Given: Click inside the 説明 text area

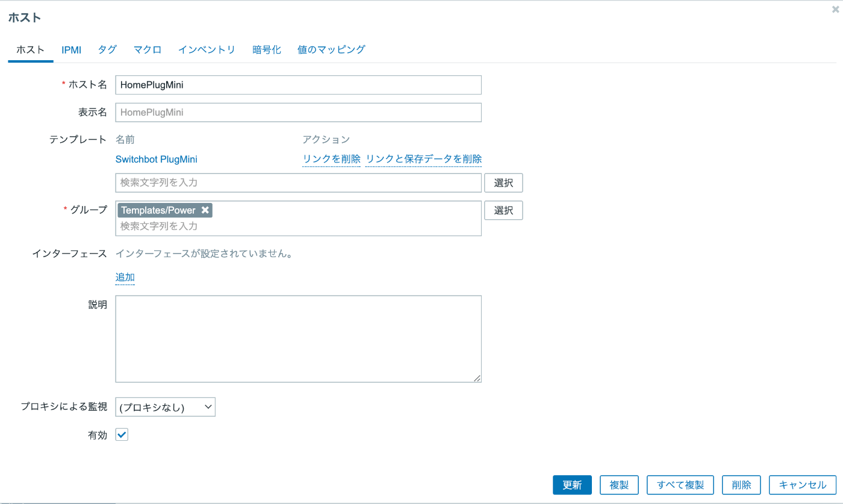Looking at the screenshot, I should tap(299, 338).
